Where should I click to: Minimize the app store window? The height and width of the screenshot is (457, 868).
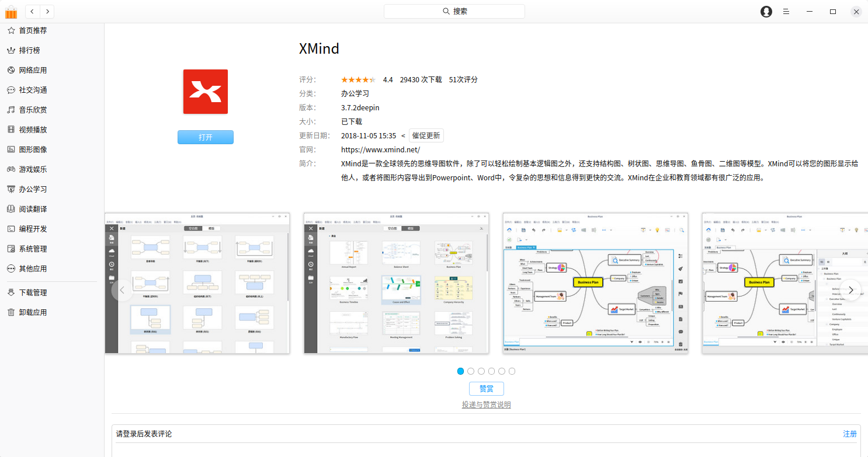810,11
